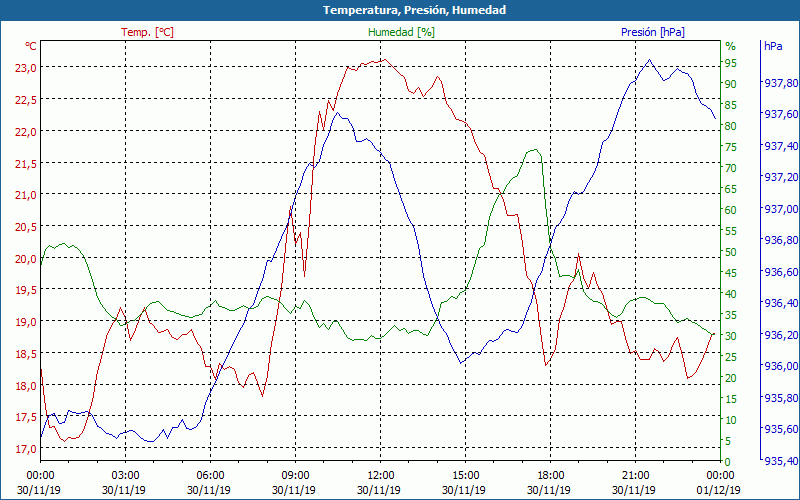Click the blue "936,00" pressure tick label

click(x=781, y=366)
